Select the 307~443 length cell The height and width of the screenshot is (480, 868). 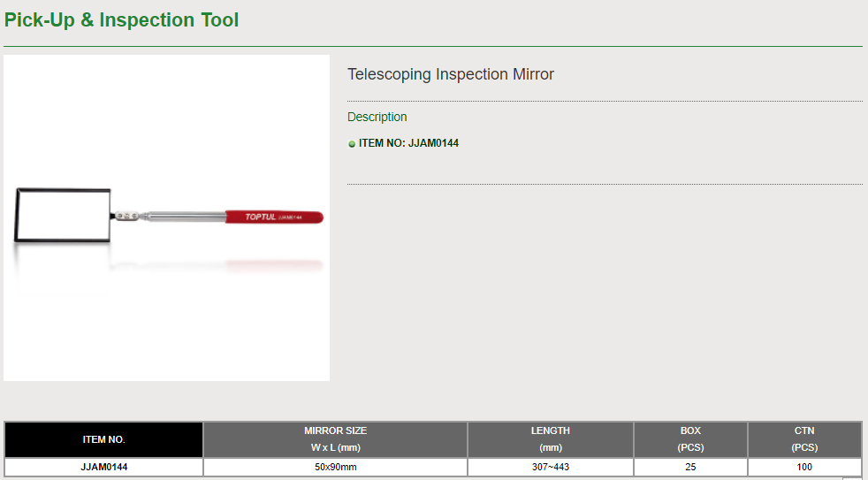(x=550, y=467)
